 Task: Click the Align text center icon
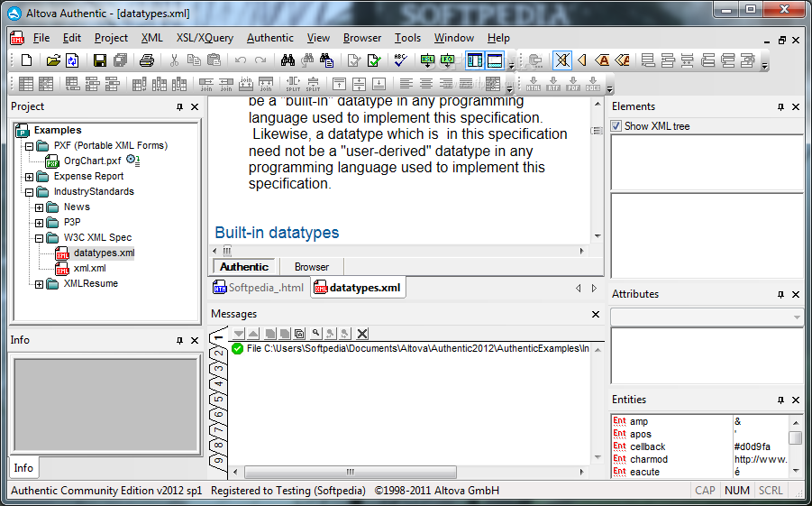(x=425, y=84)
